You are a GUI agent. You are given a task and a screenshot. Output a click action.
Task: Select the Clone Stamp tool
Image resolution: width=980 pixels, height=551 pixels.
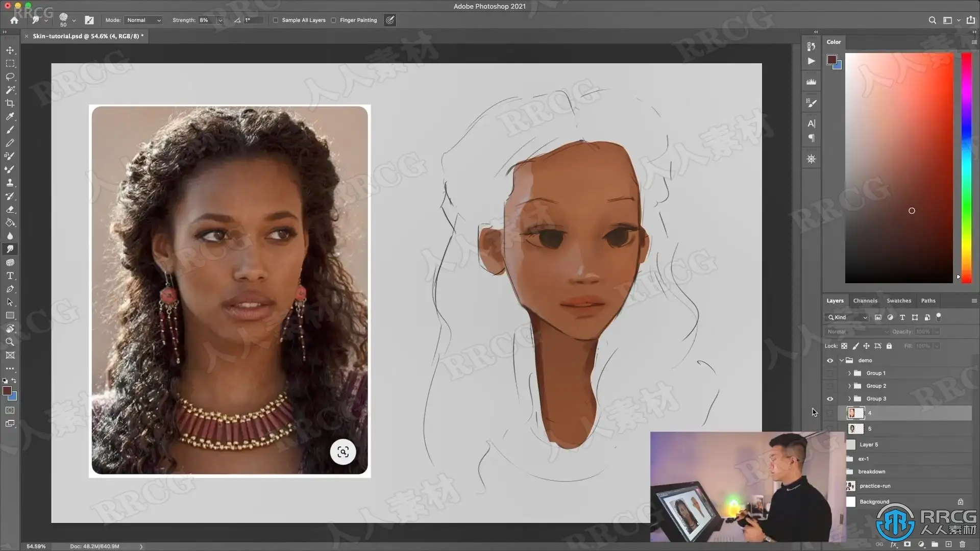(x=10, y=183)
